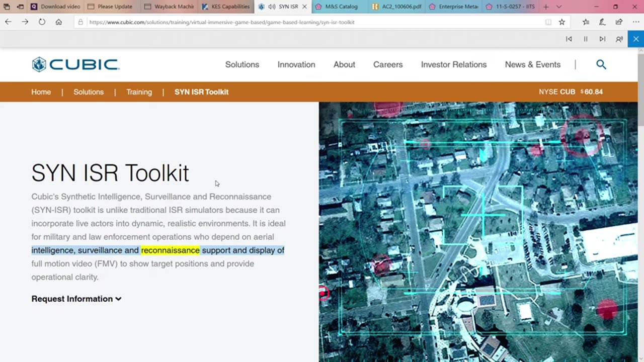Close the read aloud toolbar
644x362 pixels.
pyautogui.click(x=636, y=39)
